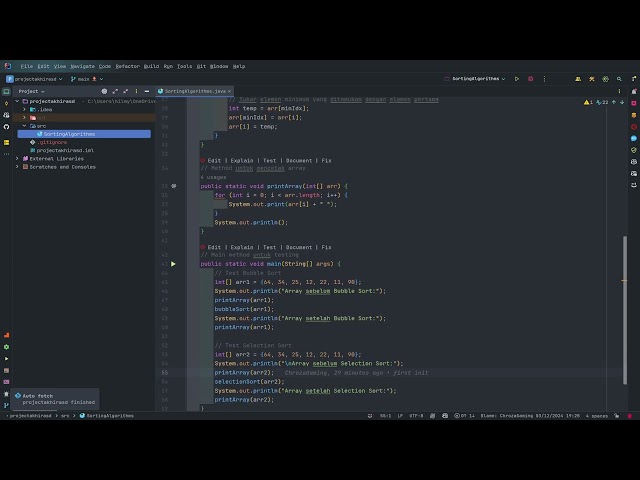The image size is (640, 480).
Task: Go to next highlighted error arrow
Action: coord(622,102)
